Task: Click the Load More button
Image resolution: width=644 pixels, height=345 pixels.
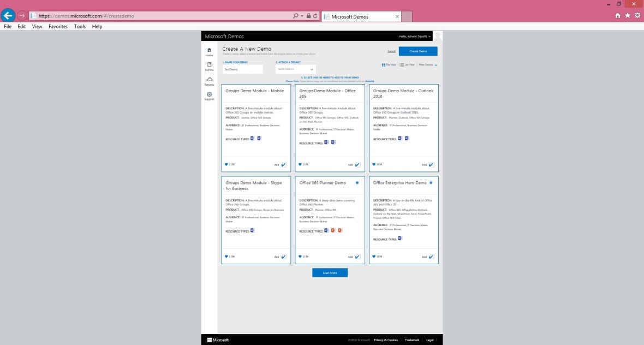Action: [330, 272]
